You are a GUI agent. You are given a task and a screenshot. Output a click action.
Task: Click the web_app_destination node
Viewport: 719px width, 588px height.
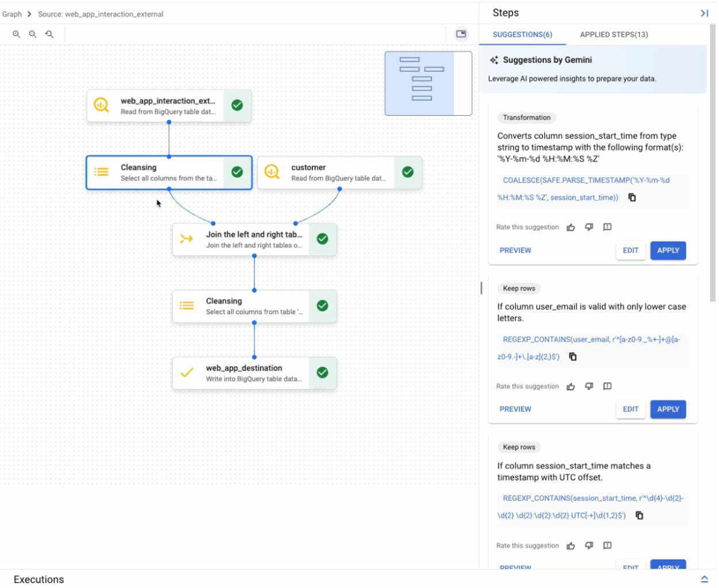[x=253, y=372]
